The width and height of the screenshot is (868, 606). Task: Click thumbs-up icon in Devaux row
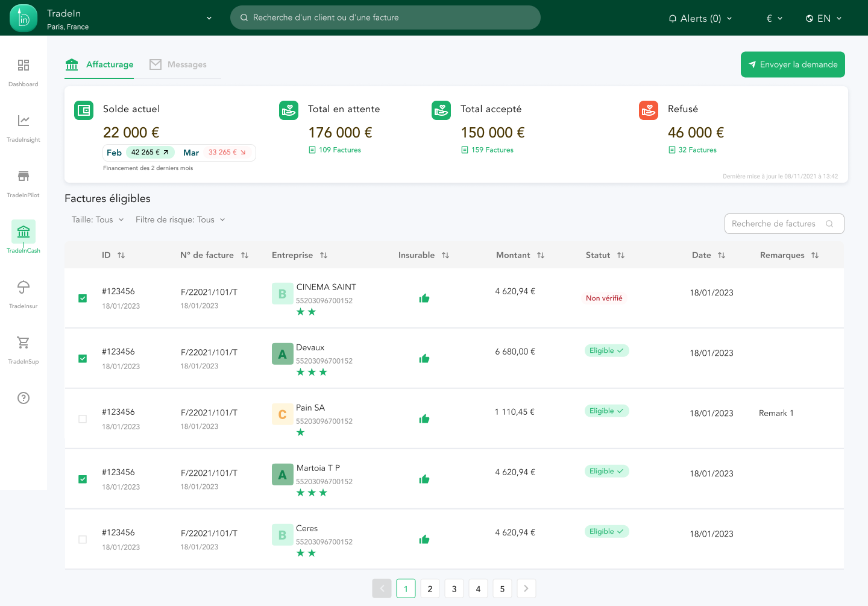click(424, 359)
